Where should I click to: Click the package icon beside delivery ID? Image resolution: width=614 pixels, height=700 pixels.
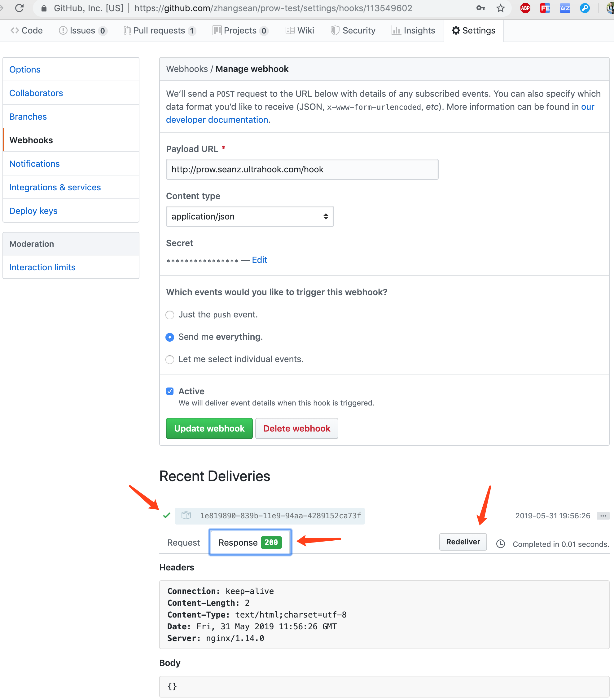pyautogui.click(x=186, y=516)
